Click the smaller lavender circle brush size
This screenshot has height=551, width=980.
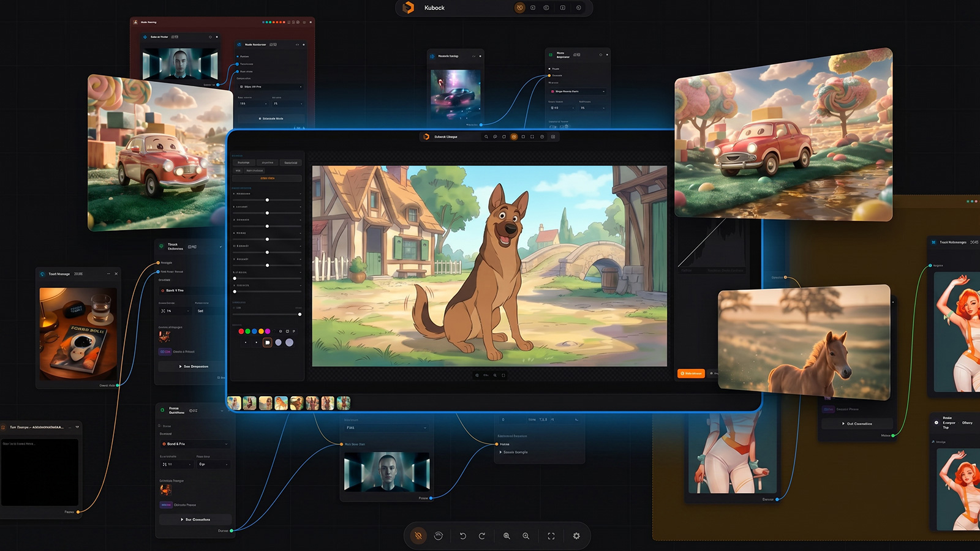coord(278,343)
